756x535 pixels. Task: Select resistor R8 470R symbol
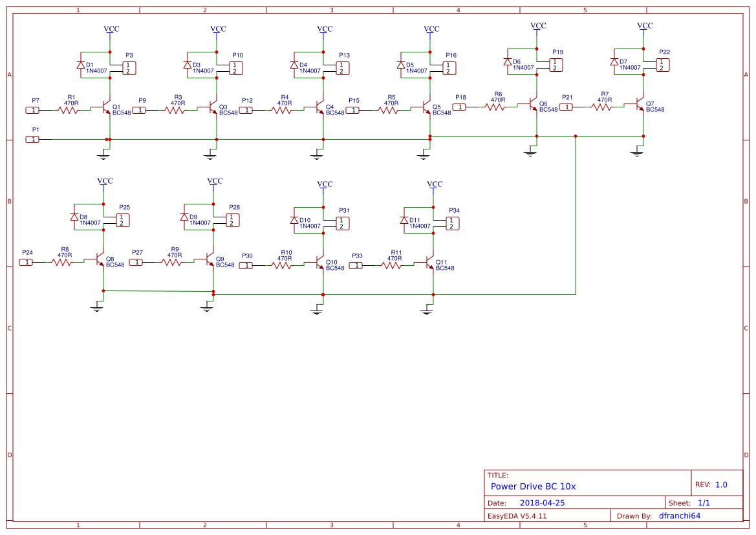point(60,262)
